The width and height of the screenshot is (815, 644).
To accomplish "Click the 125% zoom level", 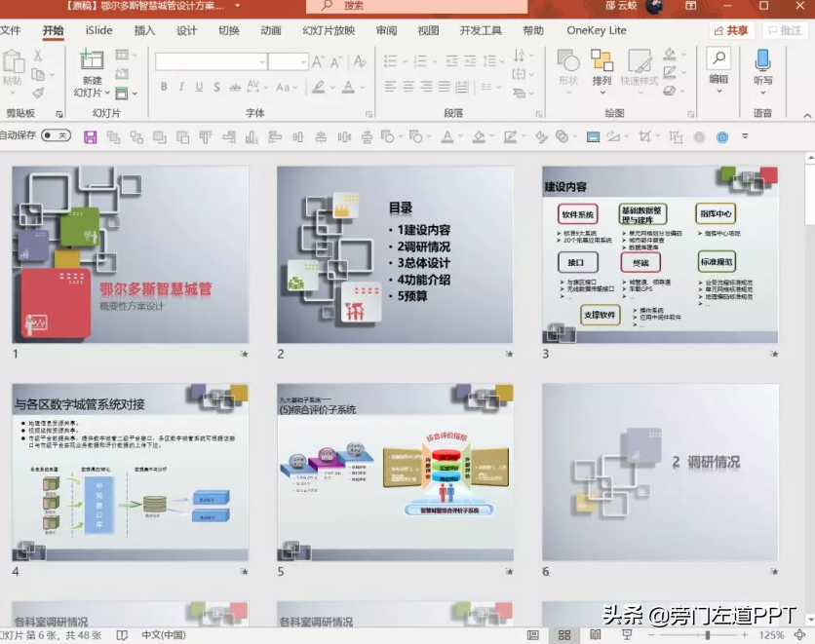I will click(771, 634).
